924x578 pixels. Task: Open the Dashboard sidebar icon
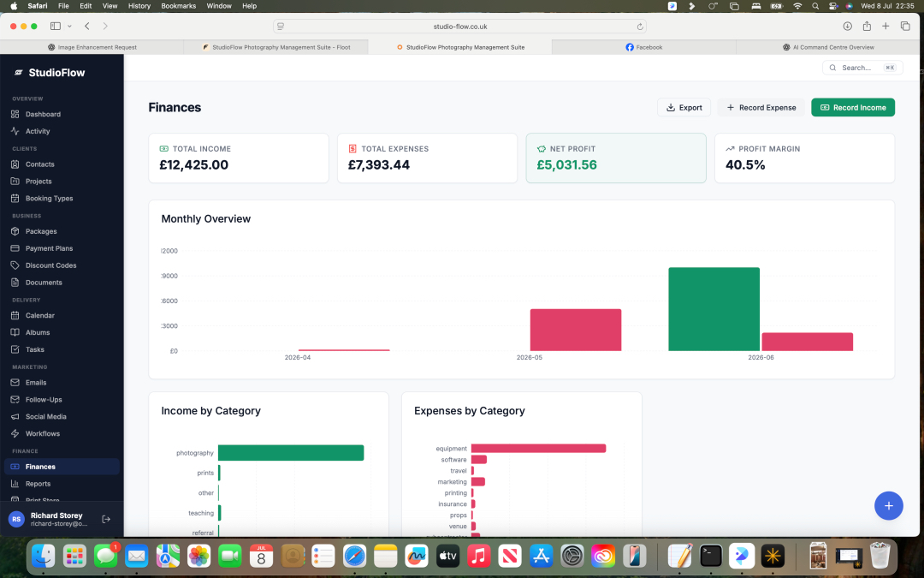pyautogui.click(x=15, y=114)
